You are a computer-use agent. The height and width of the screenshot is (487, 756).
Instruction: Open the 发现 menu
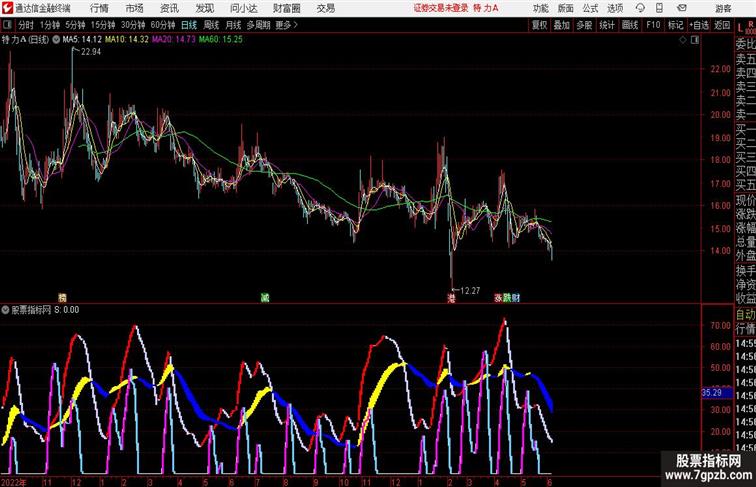click(204, 8)
